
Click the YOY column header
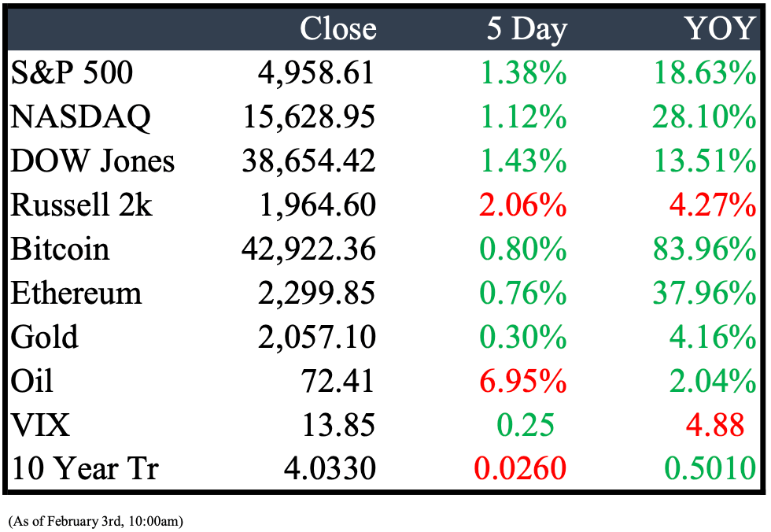click(x=720, y=28)
